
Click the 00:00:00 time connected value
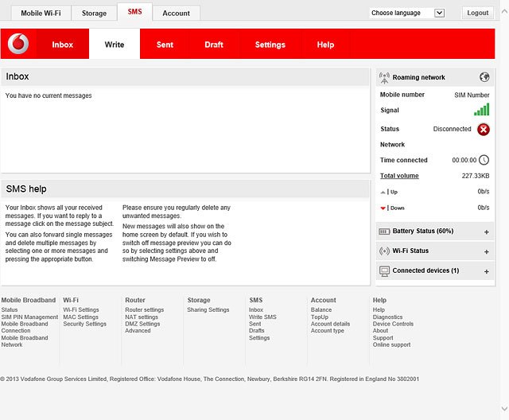click(x=464, y=160)
